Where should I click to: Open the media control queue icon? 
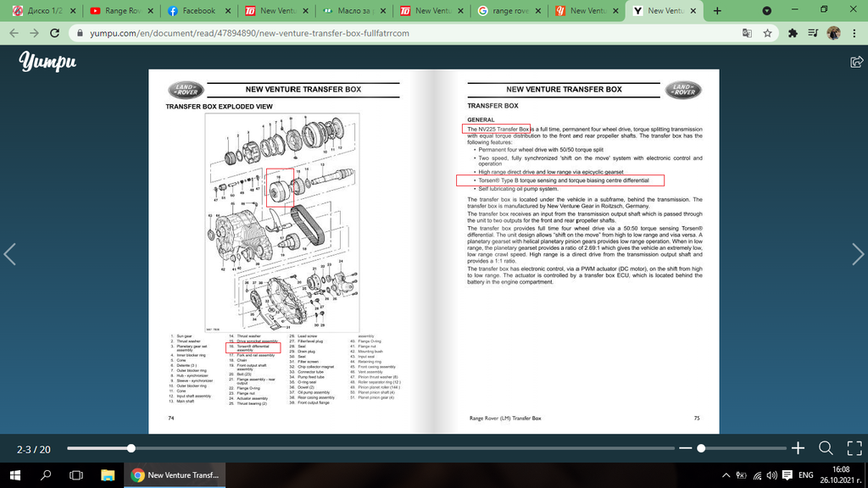point(813,33)
